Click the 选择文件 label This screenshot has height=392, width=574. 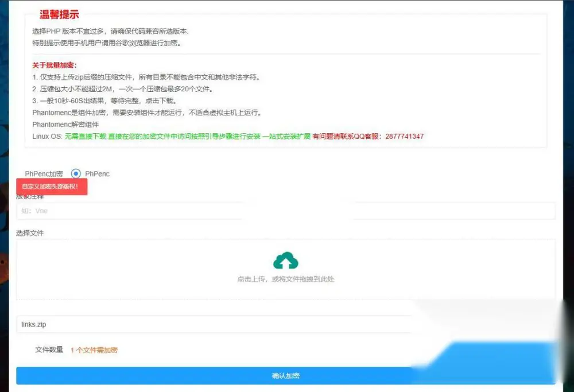point(30,233)
